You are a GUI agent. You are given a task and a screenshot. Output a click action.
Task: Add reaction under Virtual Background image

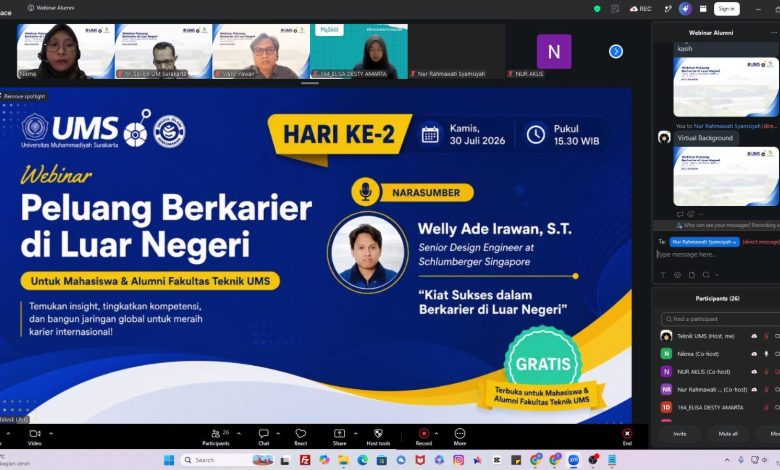pyautogui.click(x=690, y=214)
